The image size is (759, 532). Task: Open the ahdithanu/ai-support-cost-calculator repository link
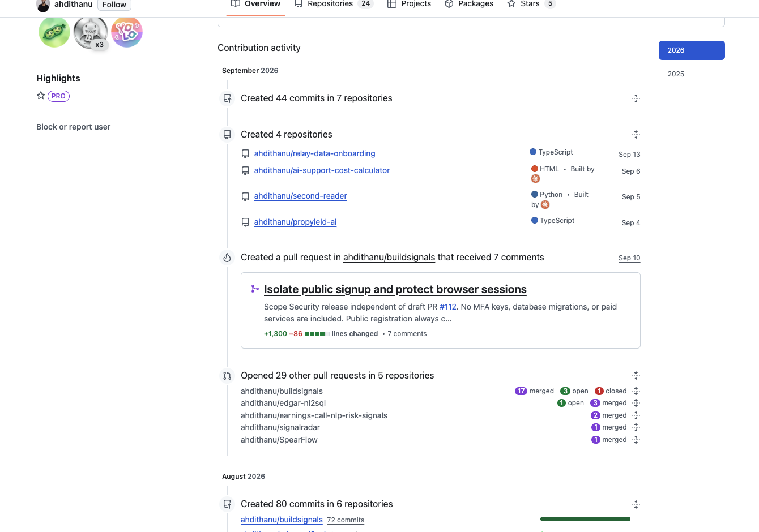click(322, 170)
